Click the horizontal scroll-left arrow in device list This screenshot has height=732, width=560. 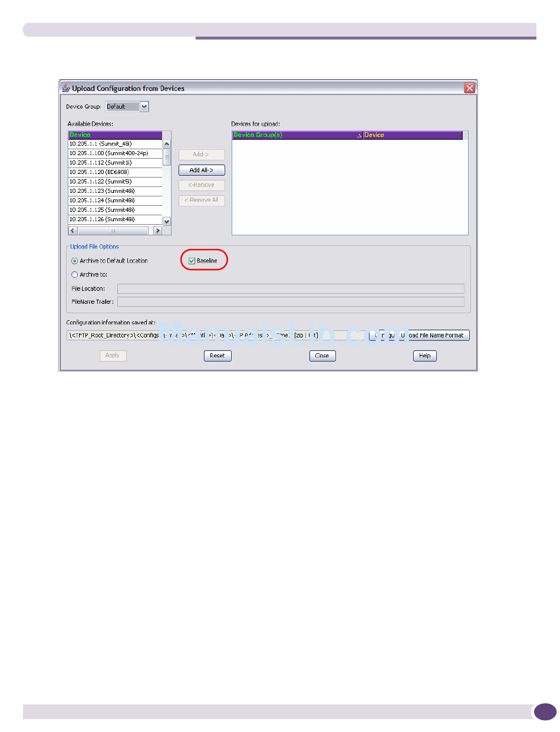click(x=73, y=231)
